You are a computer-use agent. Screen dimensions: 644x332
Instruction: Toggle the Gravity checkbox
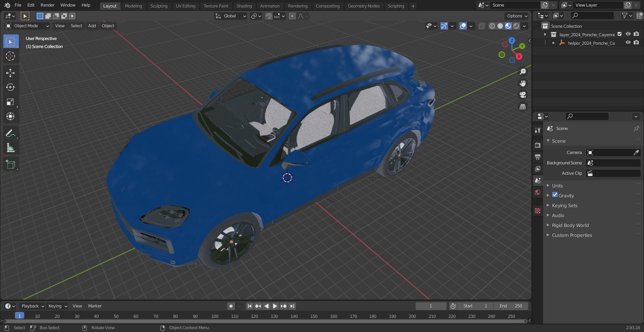click(x=555, y=195)
